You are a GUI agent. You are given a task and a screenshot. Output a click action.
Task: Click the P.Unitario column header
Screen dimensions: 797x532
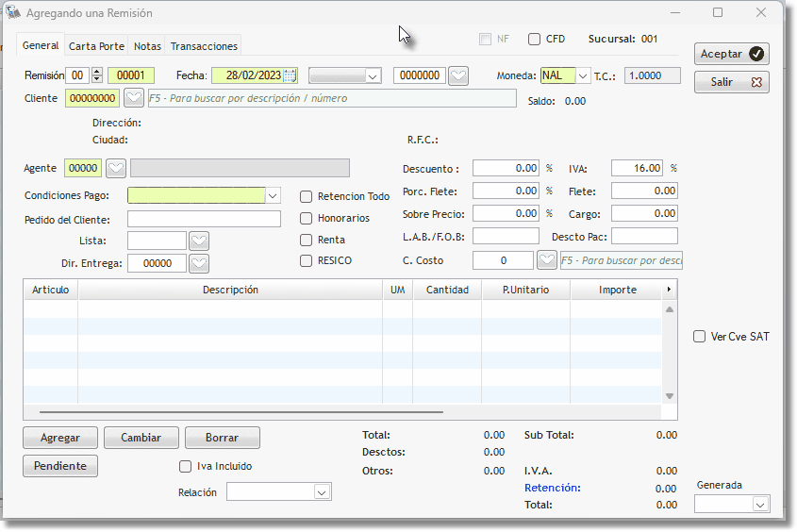526,290
